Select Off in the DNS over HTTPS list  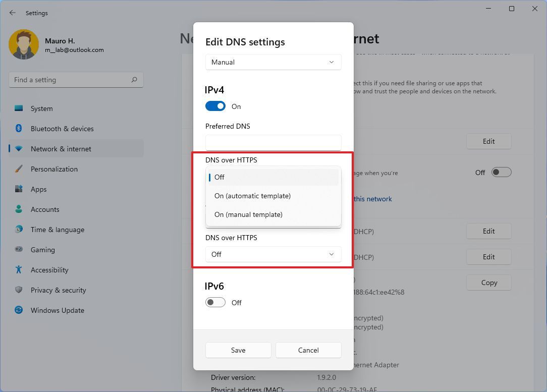point(219,177)
